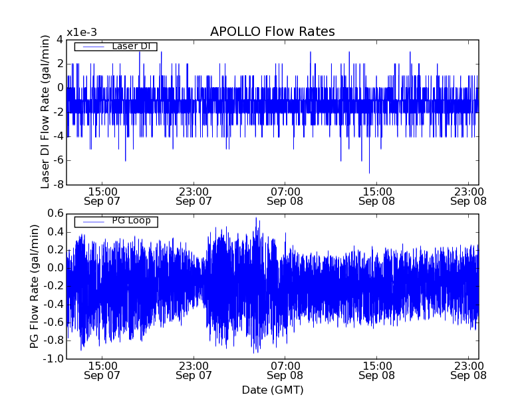Click the "Date (GMT)" x-axis label
Image resolution: width=532 pixels, height=399 pixels.
coord(273,390)
